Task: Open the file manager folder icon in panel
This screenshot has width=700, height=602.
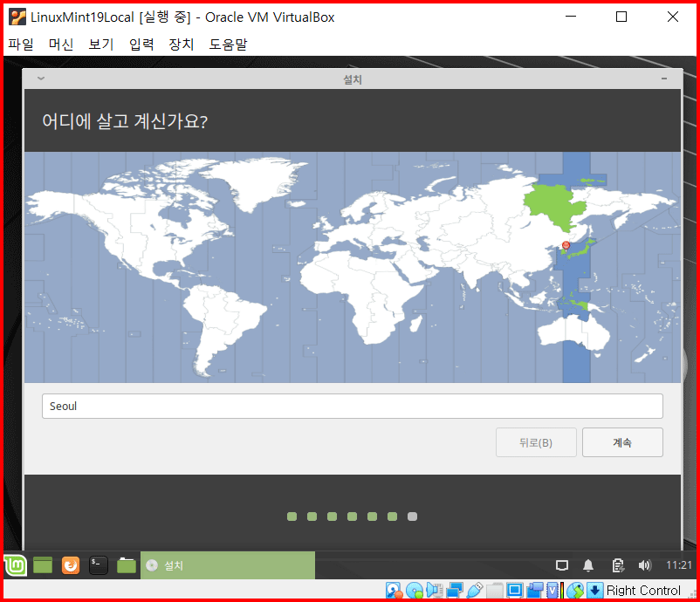Action: (x=127, y=565)
